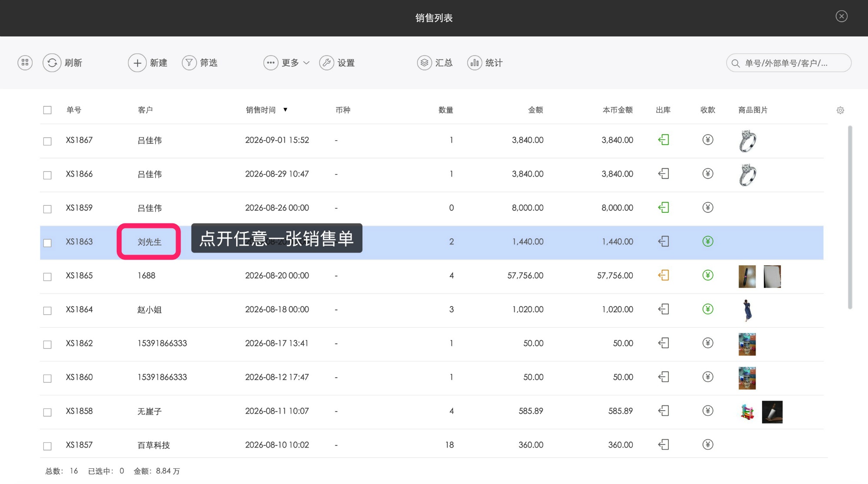The image size is (868, 484).
Task: Click the 刷新 refresh icon
Action: pos(52,63)
